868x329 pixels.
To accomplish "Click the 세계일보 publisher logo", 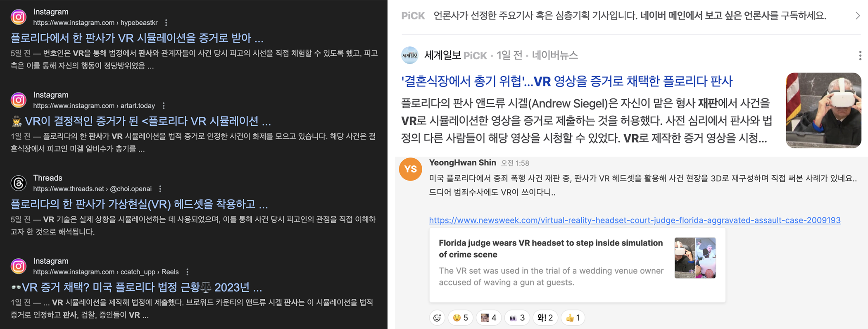I will (410, 55).
